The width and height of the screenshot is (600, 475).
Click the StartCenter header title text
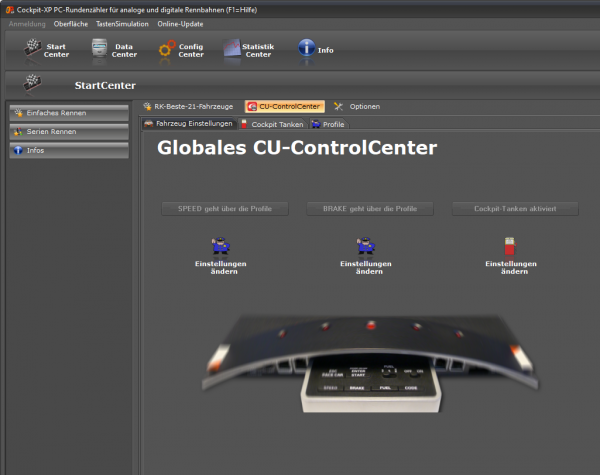pos(105,85)
